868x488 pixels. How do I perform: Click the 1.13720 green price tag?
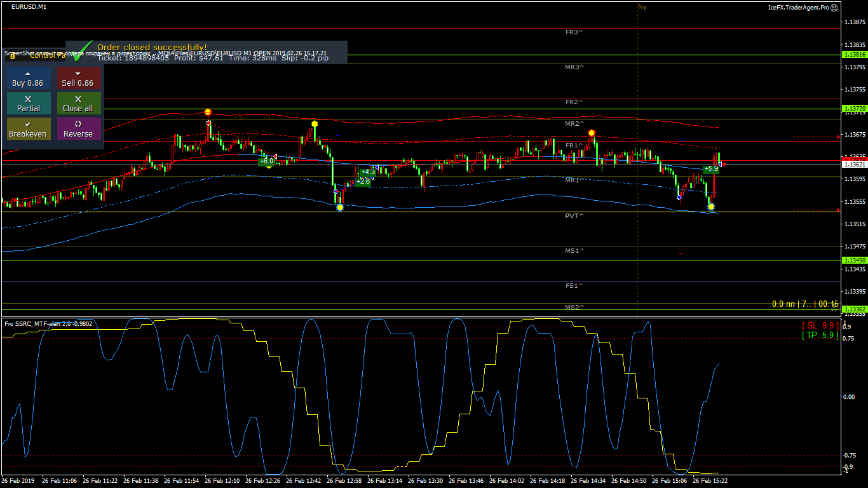[855, 109]
